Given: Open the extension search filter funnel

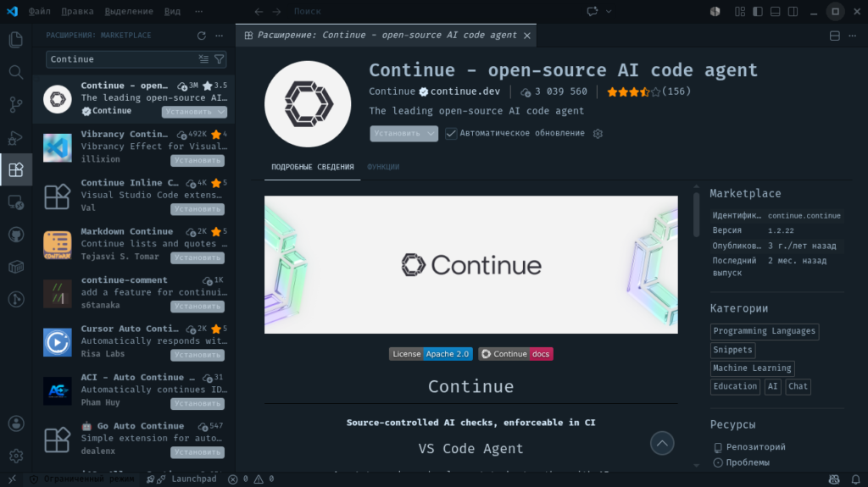Looking at the screenshot, I should click(x=220, y=58).
